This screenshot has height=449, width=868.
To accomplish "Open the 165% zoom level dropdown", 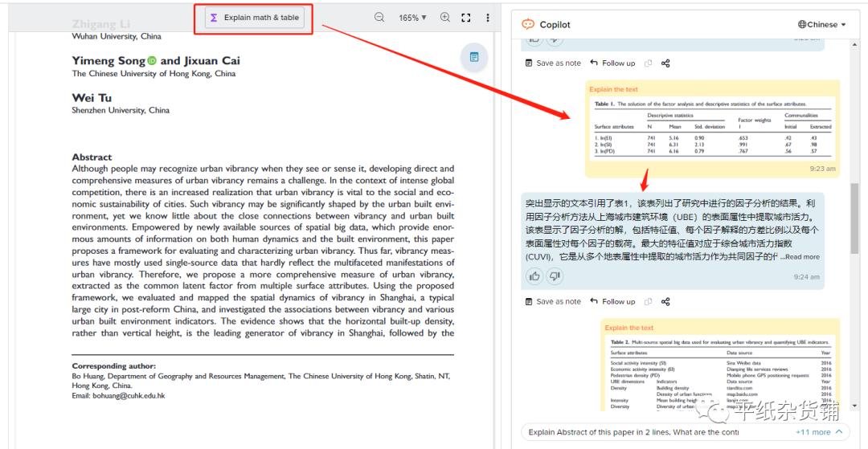I will pos(412,18).
